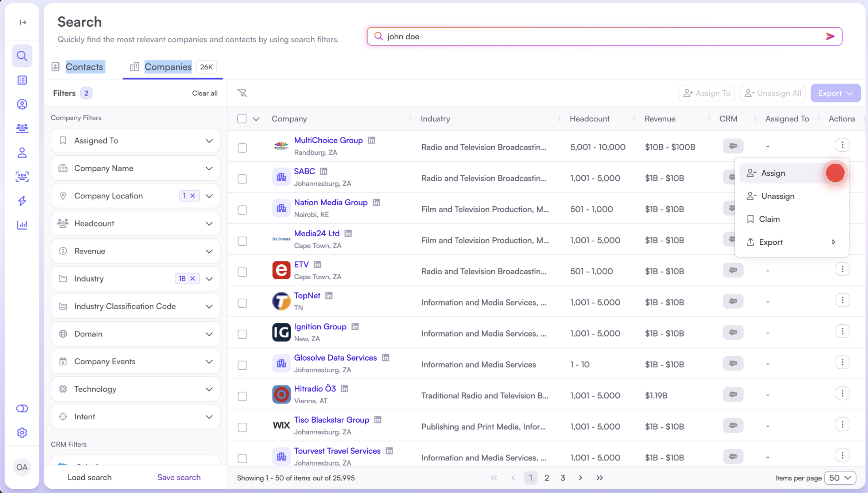Tick the Ignition Group row checkbox

point(242,334)
